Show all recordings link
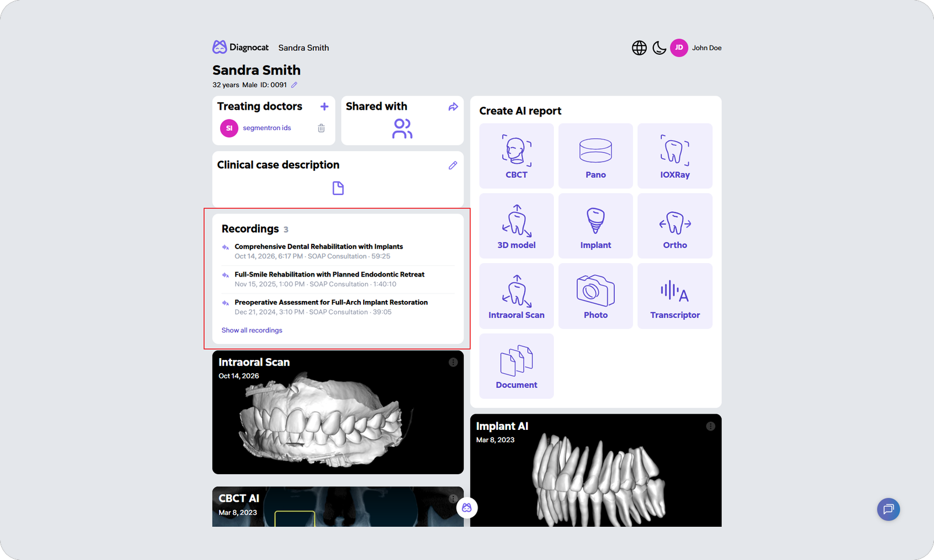 click(252, 330)
